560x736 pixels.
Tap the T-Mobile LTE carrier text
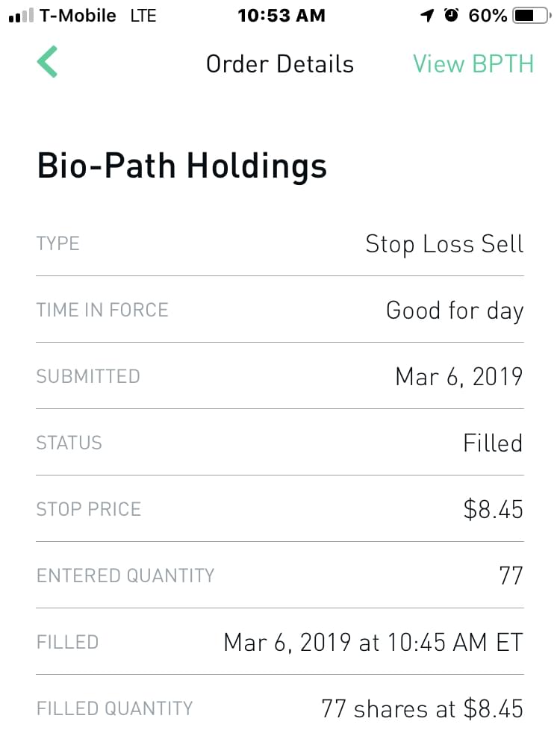coord(98,16)
